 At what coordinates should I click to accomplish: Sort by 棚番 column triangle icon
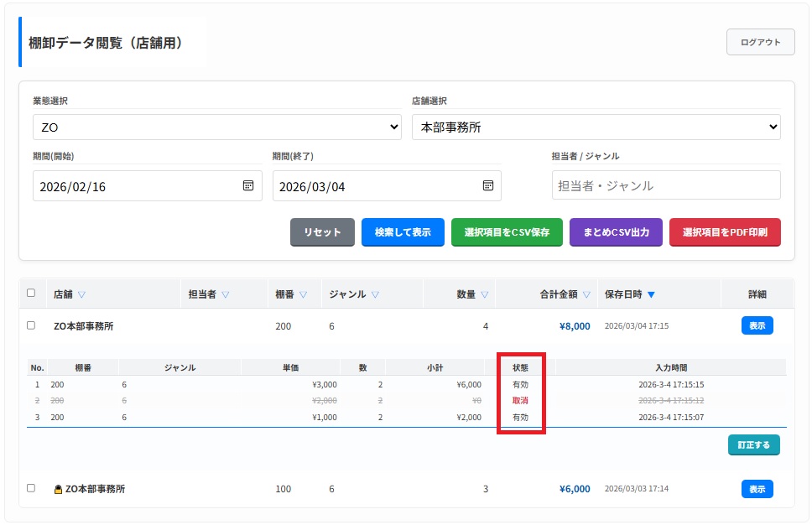(303, 294)
